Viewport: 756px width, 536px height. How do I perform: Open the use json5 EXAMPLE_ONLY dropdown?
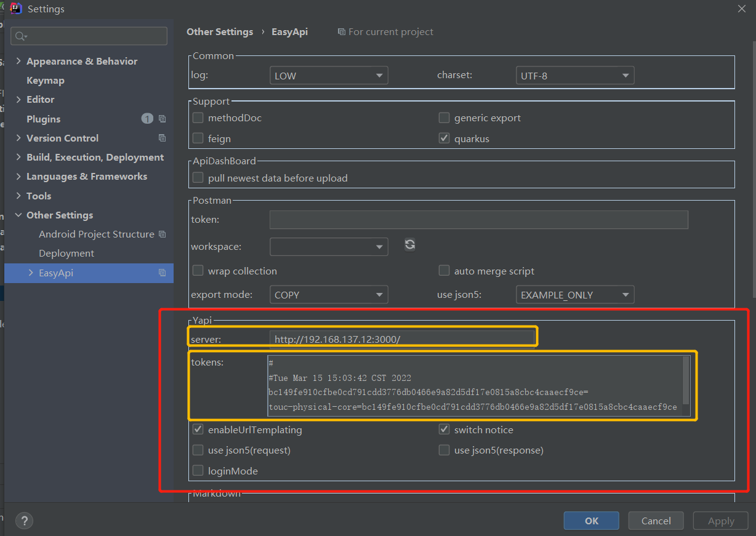[575, 295]
